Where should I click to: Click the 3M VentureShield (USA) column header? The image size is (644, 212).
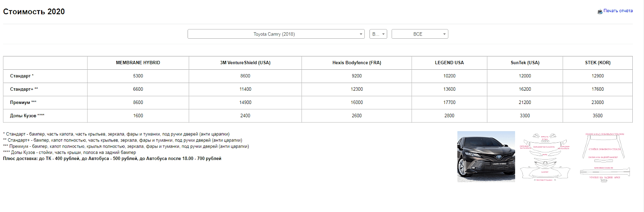(245, 63)
